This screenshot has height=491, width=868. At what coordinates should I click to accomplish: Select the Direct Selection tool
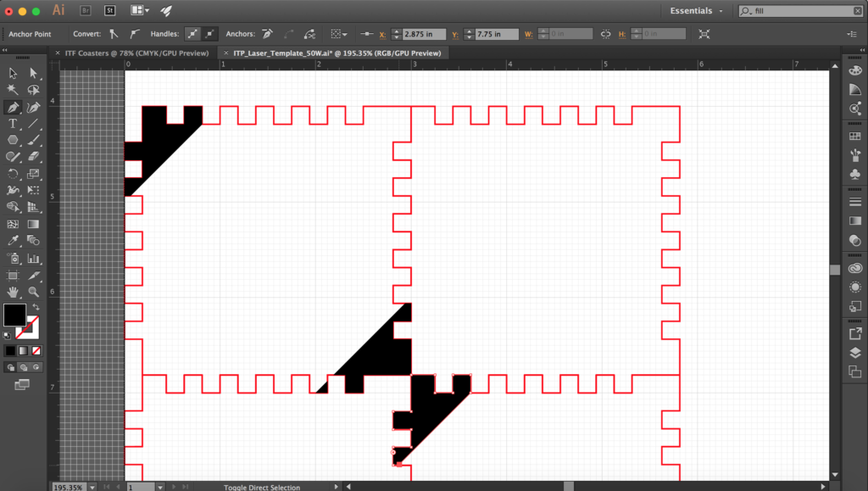(33, 73)
